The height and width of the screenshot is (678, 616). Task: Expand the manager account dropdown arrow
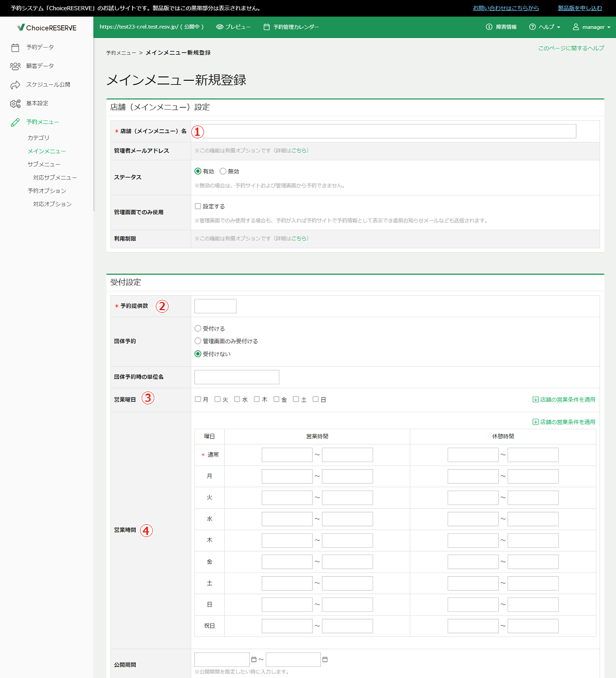tap(609, 27)
